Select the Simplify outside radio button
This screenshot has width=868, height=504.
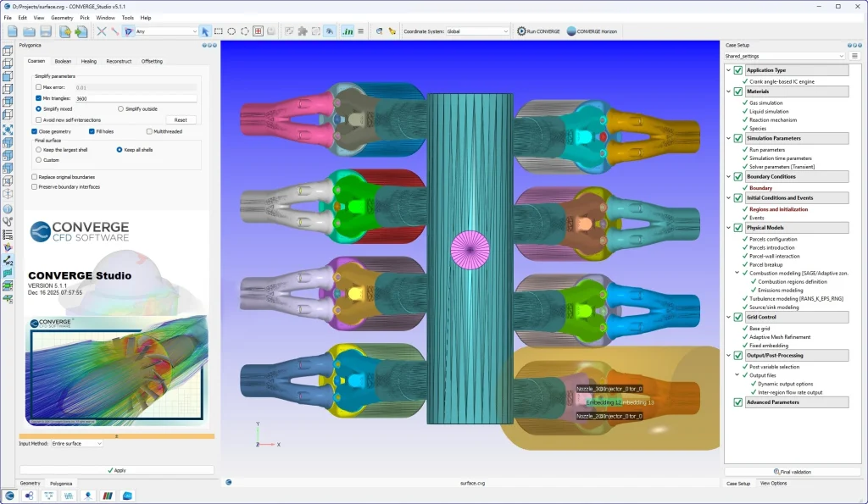[x=121, y=108]
